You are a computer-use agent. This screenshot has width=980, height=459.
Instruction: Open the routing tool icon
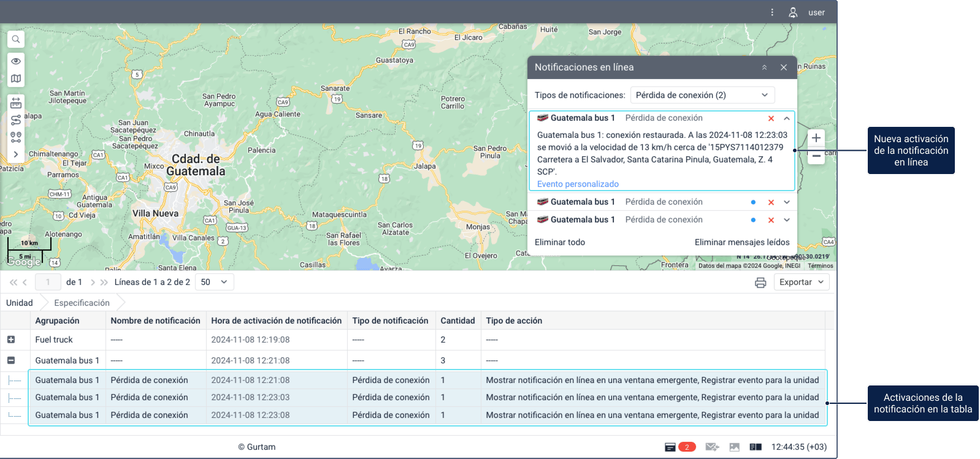pos(16,120)
